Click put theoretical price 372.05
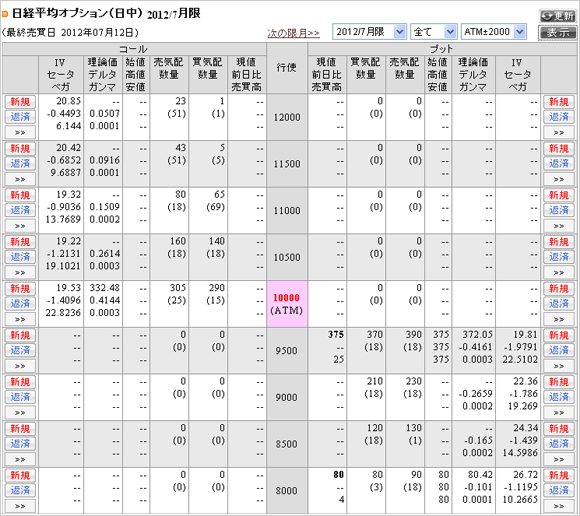Viewport: 580px width, 516px height. [478, 334]
